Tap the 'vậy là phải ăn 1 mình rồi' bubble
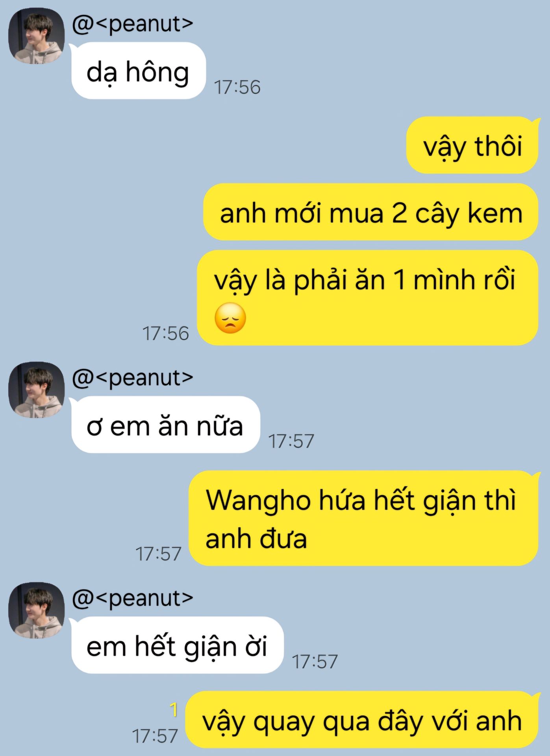550x756 pixels. coord(367,298)
